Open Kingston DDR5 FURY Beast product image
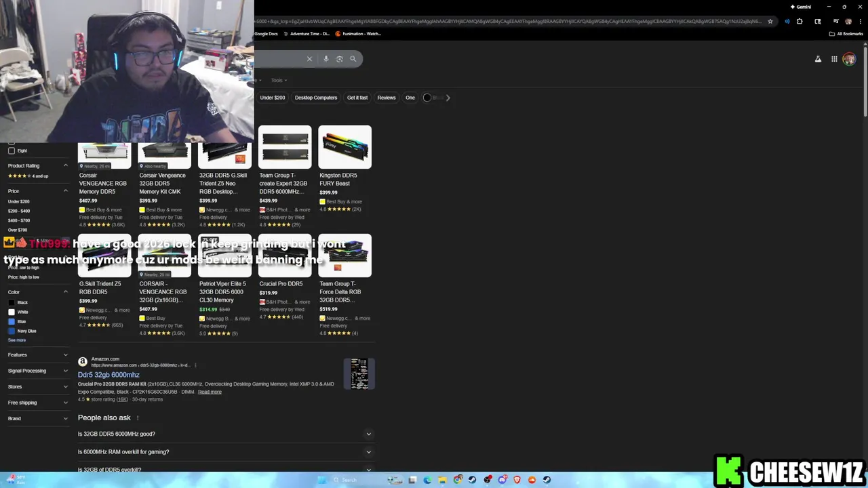Viewport: 868px width, 488px height. tap(345, 147)
